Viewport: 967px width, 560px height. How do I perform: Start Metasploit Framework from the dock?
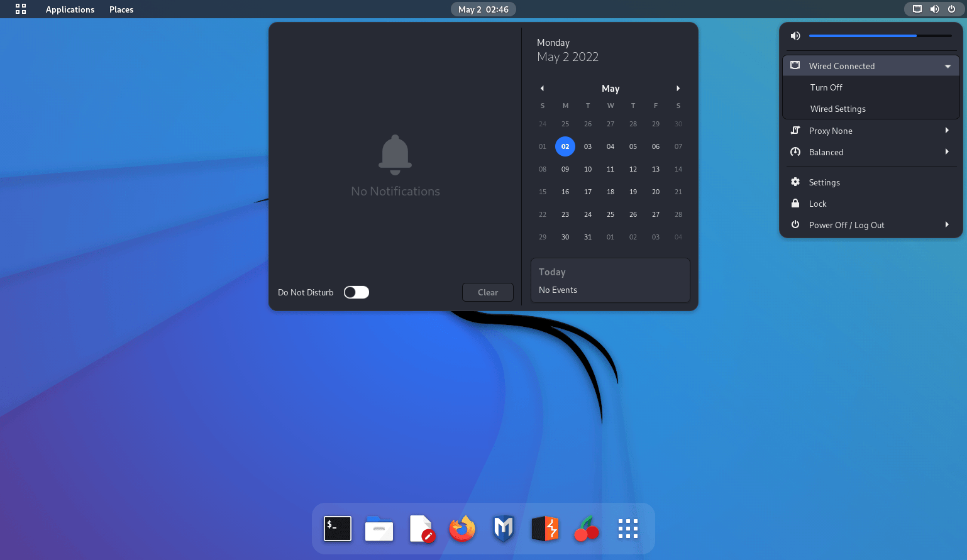pos(504,529)
